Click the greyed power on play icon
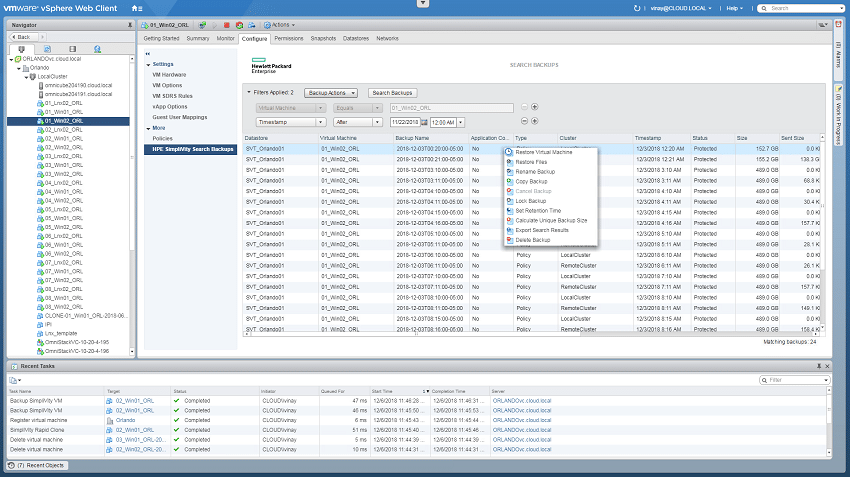 tap(215, 25)
